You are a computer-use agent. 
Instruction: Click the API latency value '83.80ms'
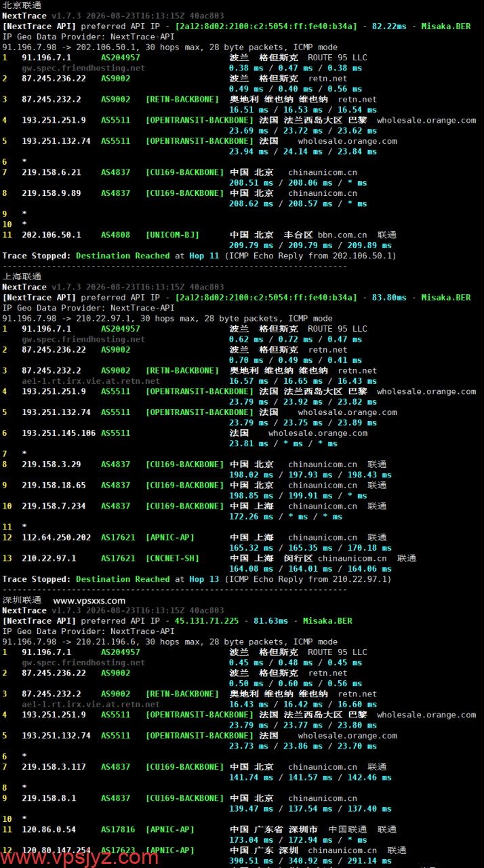pos(388,298)
